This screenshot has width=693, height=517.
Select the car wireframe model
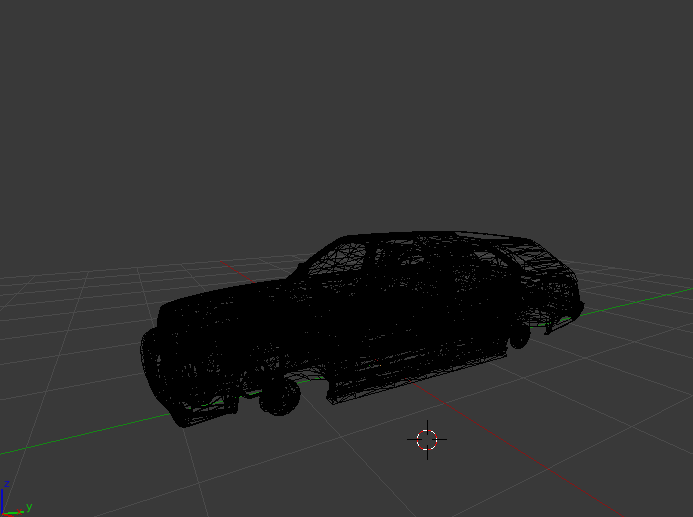(x=362, y=329)
